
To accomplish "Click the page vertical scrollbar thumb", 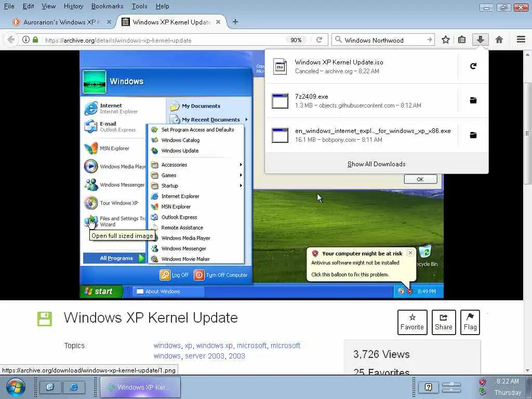I will [527, 133].
